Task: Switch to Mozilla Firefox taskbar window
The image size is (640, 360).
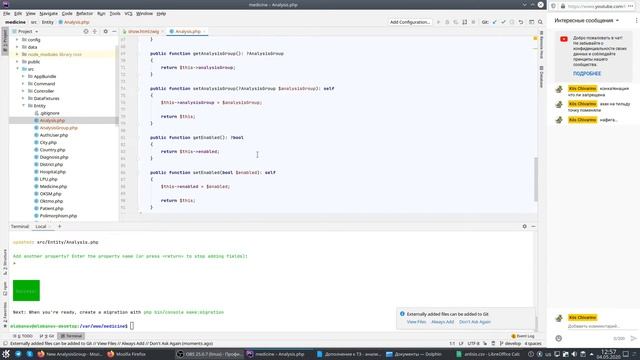Action: pos(127,354)
